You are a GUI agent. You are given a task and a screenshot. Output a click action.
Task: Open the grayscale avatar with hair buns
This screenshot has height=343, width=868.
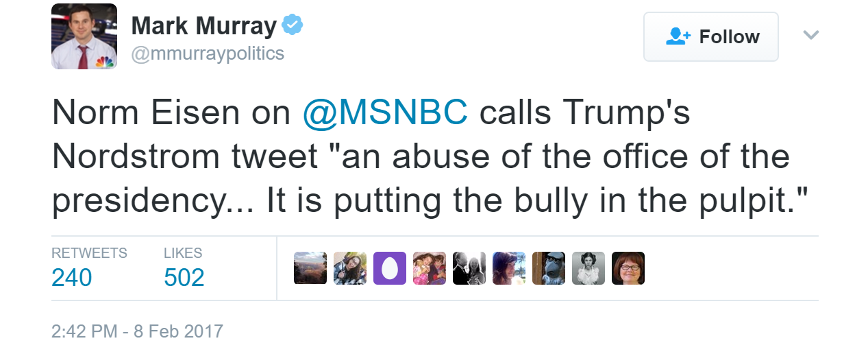tap(588, 268)
